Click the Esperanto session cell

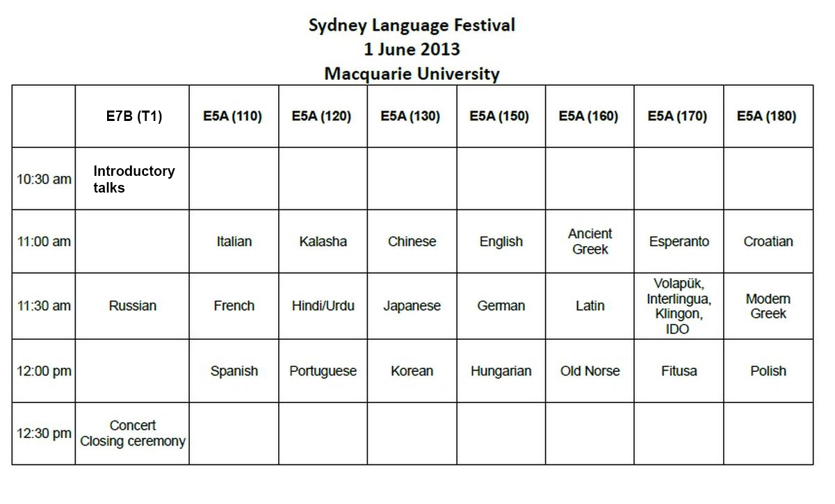(679, 241)
